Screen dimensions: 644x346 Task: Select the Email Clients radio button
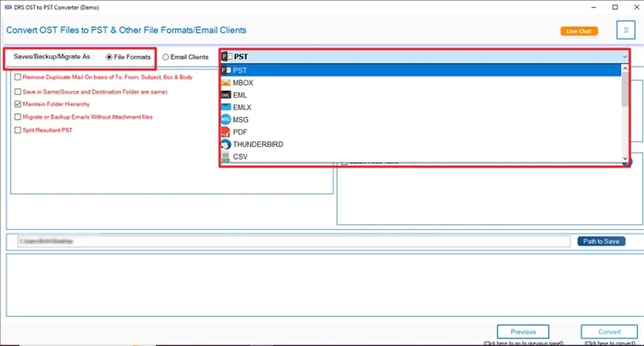(167, 57)
